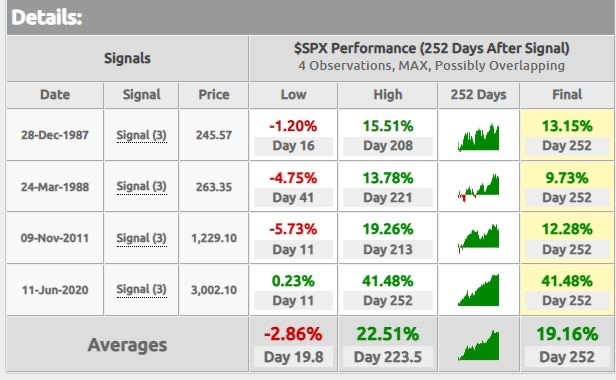This screenshot has height=380, width=616.
Task: Sort by the High column header
Action: pyautogui.click(x=388, y=95)
